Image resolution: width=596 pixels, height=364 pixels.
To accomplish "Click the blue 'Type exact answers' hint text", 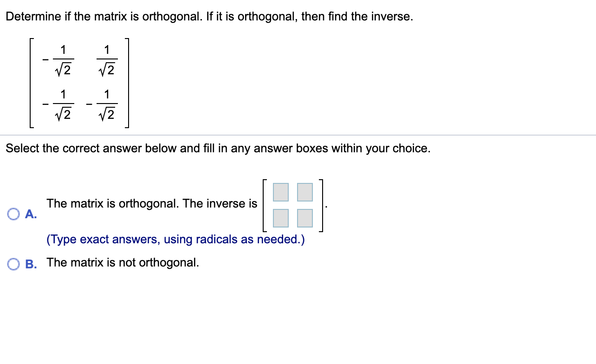I will click(175, 239).
